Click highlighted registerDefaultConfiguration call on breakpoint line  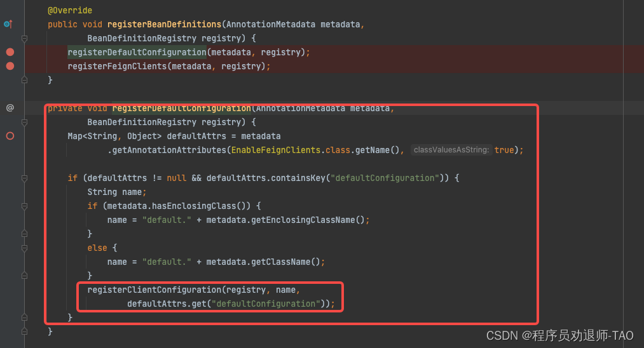[x=137, y=52]
